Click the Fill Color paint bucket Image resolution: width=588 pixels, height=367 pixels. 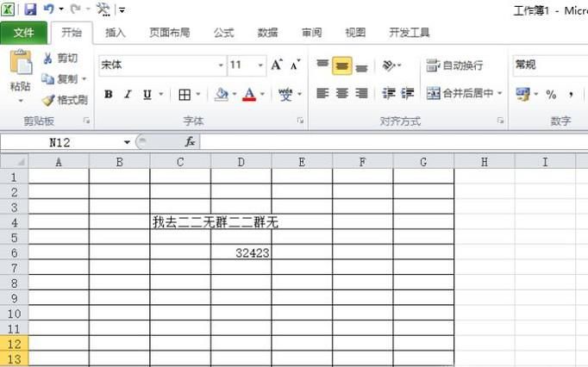(x=222, y=94)
